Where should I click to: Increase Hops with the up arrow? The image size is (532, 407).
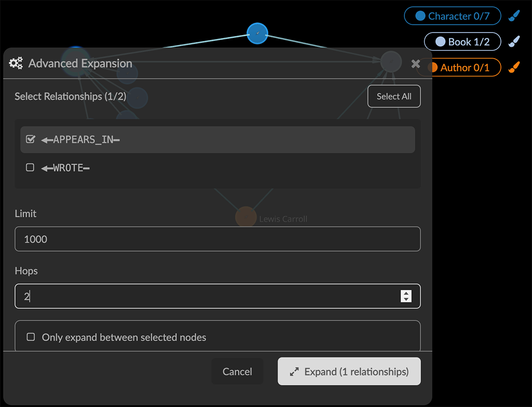tap(406, 293)
